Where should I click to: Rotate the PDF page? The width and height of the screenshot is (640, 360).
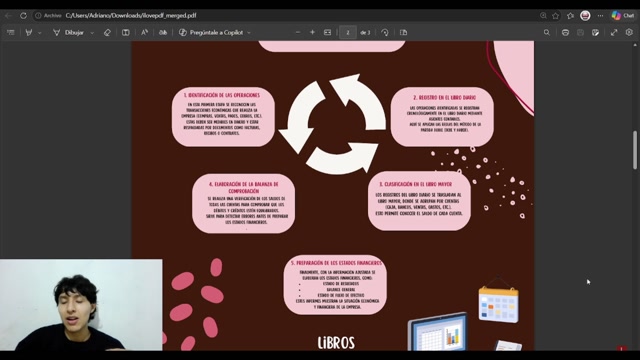pyautogui.click(x=384, y=32)
